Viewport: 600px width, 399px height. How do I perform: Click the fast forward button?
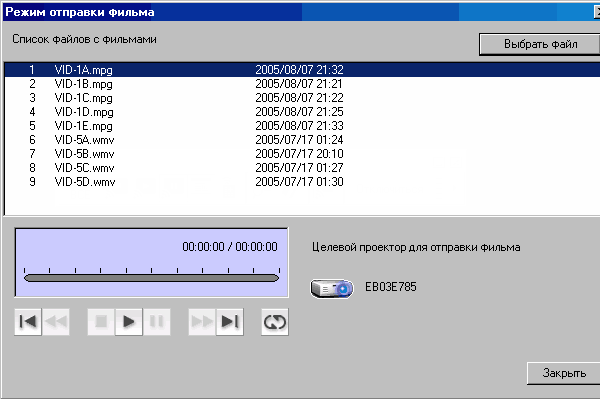point(202,322)
